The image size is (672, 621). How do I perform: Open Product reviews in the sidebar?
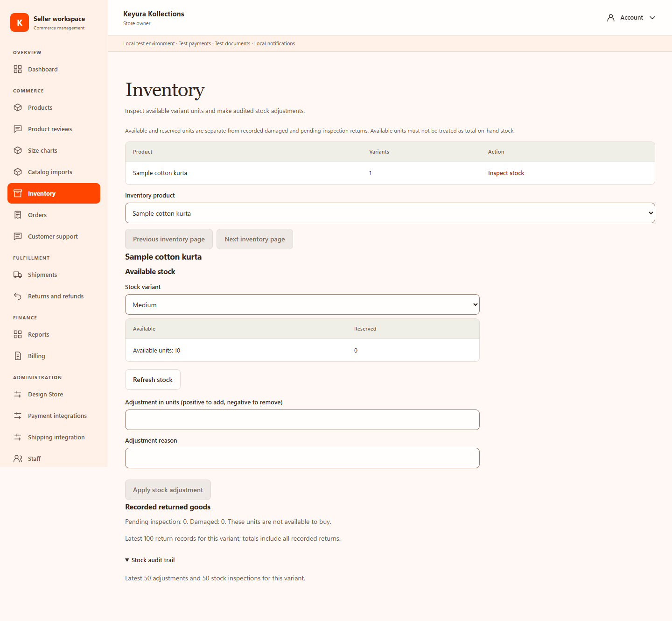tap(54, 129)
